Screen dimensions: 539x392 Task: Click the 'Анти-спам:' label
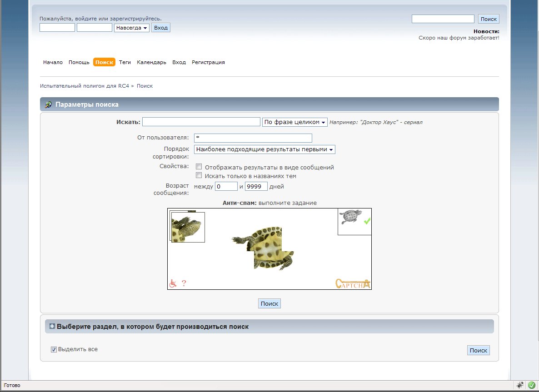pyautogui.click(x=240, y=203)
